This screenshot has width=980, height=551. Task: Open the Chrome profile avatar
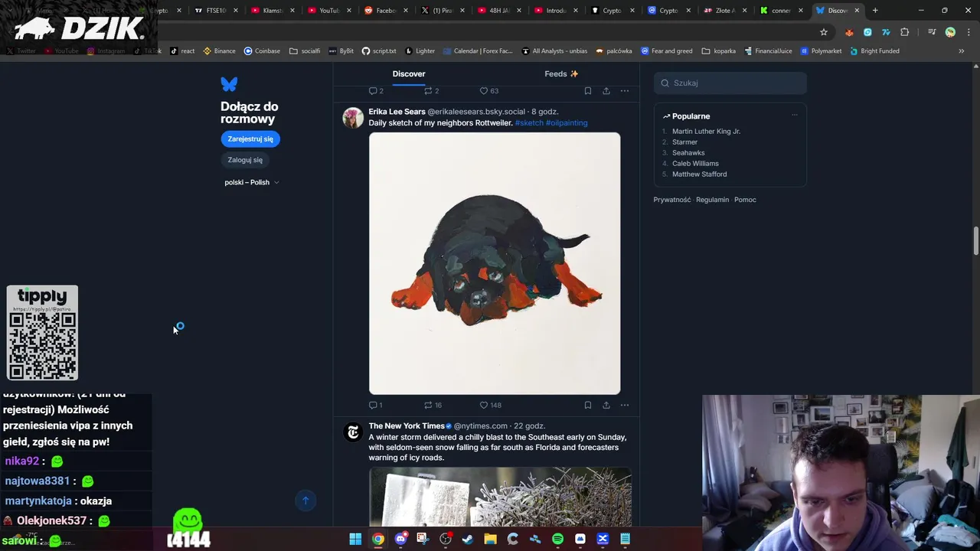(x=950, y=32)
